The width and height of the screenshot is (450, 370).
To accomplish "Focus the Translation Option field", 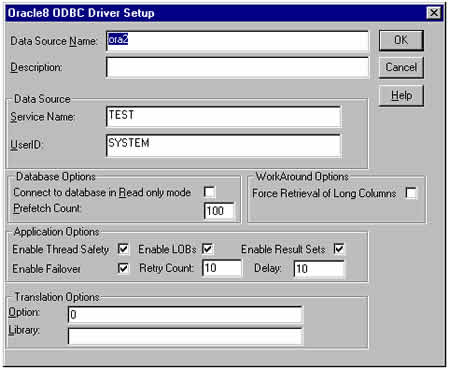I will click(x=185, y=315).
